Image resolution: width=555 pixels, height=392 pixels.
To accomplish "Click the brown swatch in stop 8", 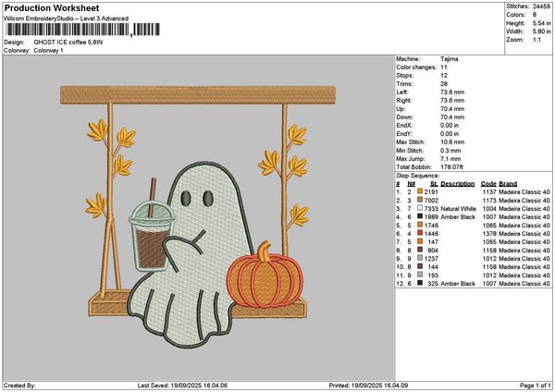I will click(x=421, y=250).
